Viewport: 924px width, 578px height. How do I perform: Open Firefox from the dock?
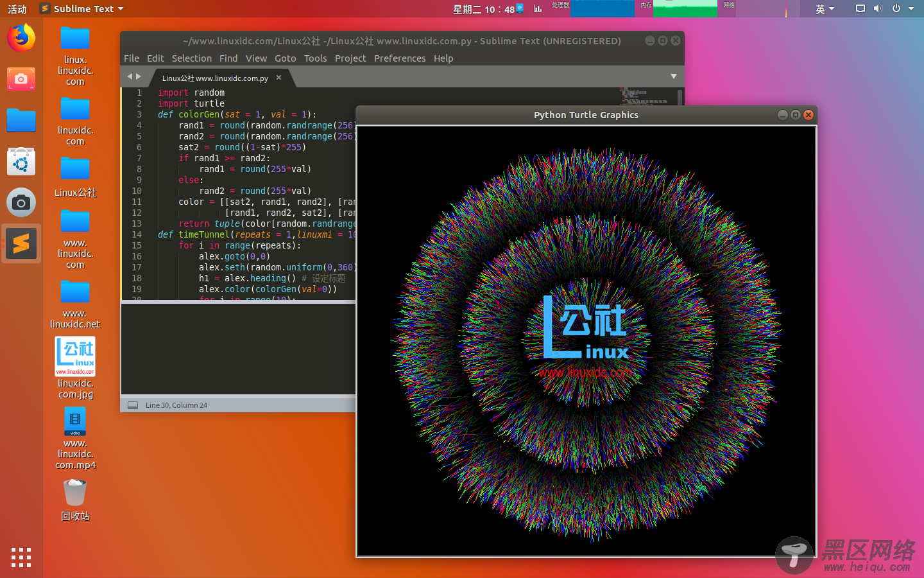[x=21, y=38]
